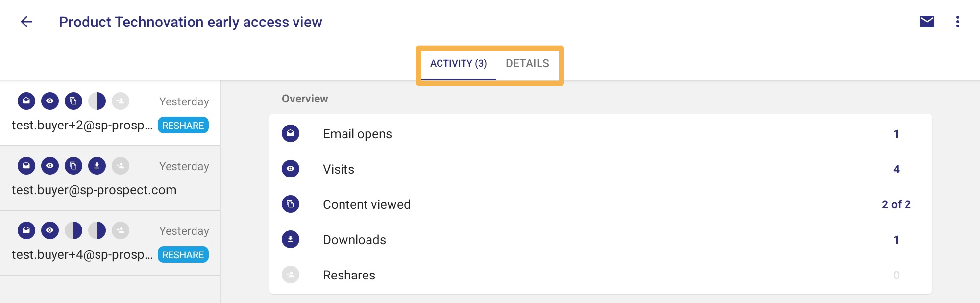
Task: Click Reshare button for test.buyer+4
Action: click(183, 254)
